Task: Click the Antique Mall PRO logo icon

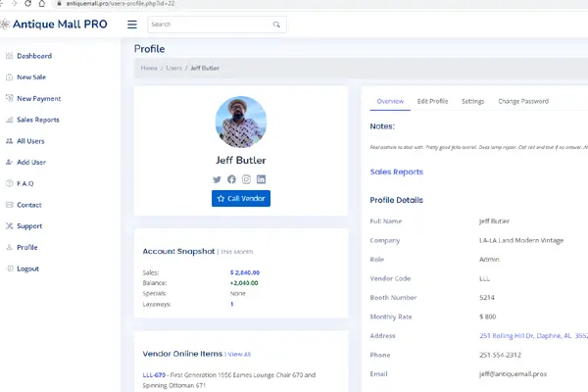Action: [x=5, y=24]
